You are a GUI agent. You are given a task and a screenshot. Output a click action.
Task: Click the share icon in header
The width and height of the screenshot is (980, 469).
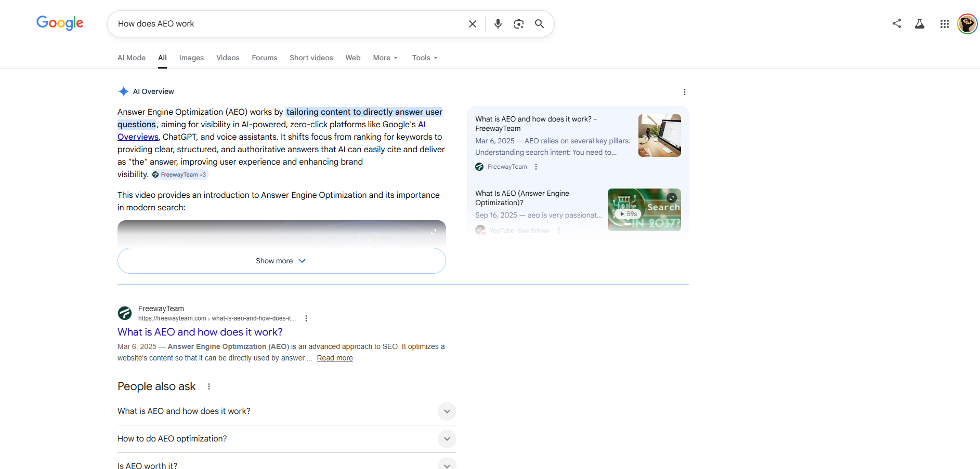coord(896,23)
